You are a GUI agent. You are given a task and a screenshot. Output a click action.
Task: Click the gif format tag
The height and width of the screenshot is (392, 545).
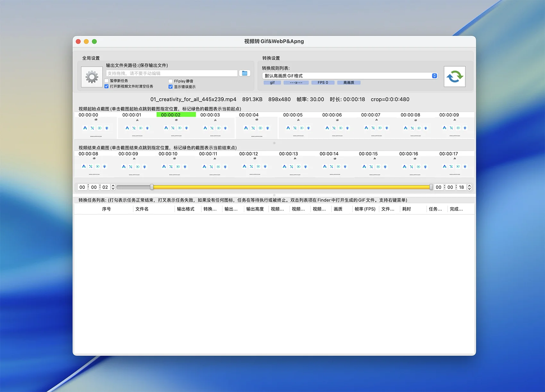(272, 83)
